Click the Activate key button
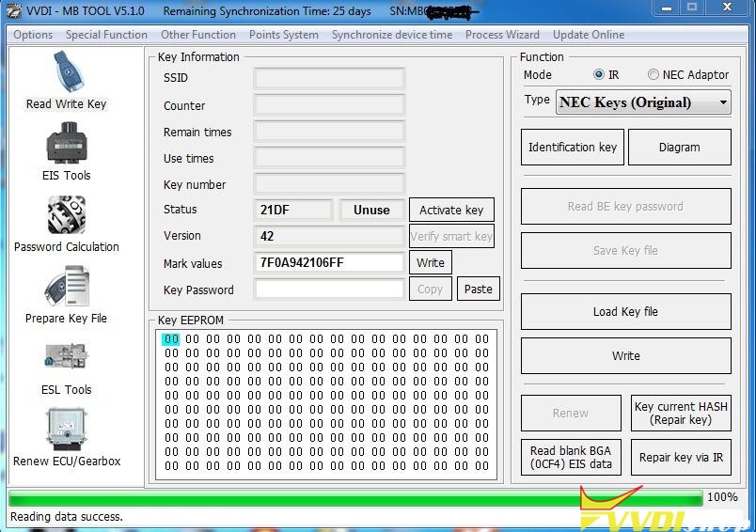756x532 pixels. [451, 211]
